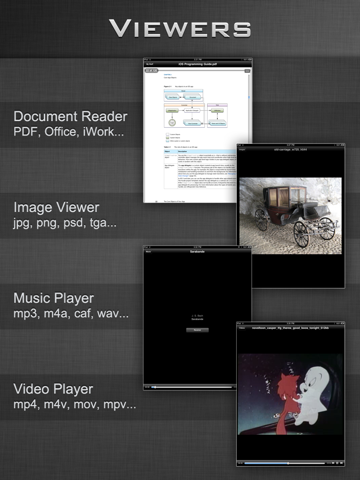
Task: Seek on the music player progress bar
Action: point(192,387)
